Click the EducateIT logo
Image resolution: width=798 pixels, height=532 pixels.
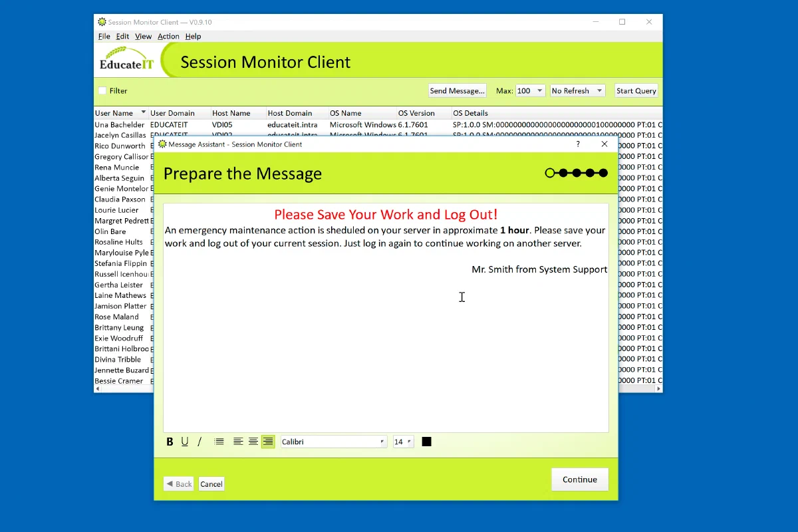(126, 59)
